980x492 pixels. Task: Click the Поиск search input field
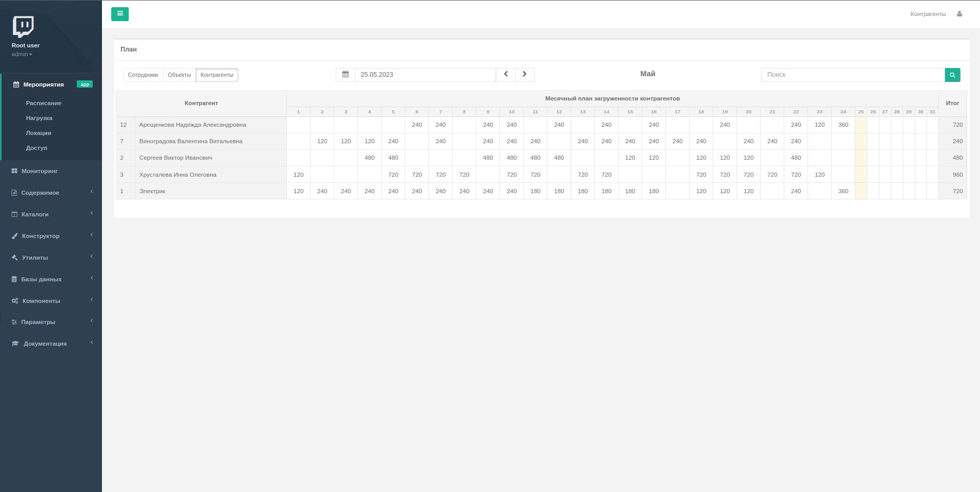pos(852,75)
